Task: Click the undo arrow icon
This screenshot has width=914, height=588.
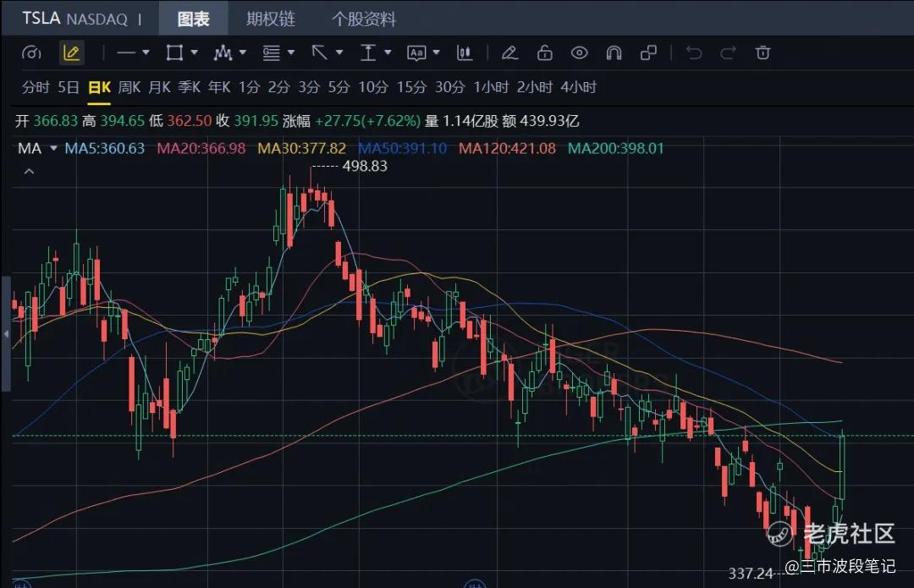Action: click(694, 53)
